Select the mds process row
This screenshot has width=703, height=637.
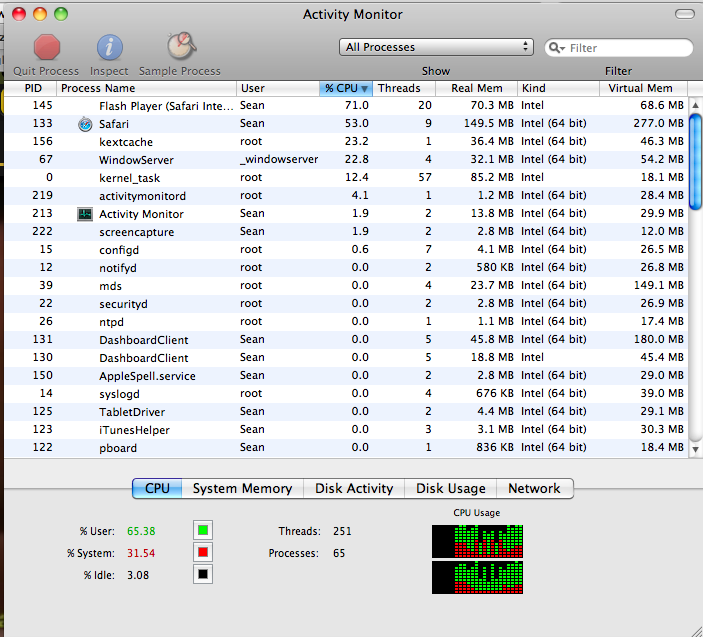tap(346, 286)
